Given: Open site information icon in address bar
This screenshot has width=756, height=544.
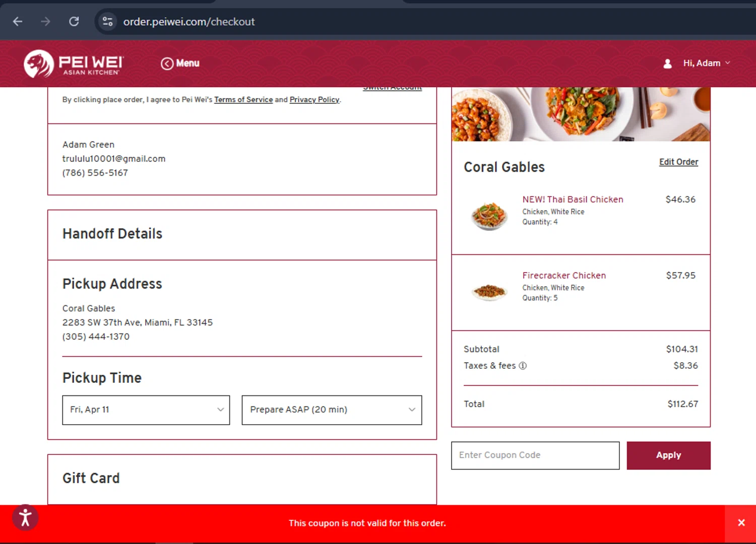Looking at the screenshot, I should 107,22.
